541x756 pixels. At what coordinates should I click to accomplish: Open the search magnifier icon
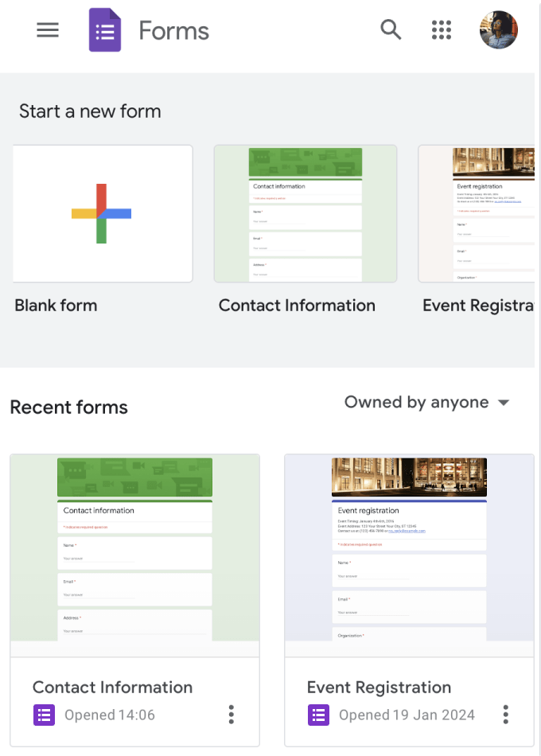pos(391,30)
